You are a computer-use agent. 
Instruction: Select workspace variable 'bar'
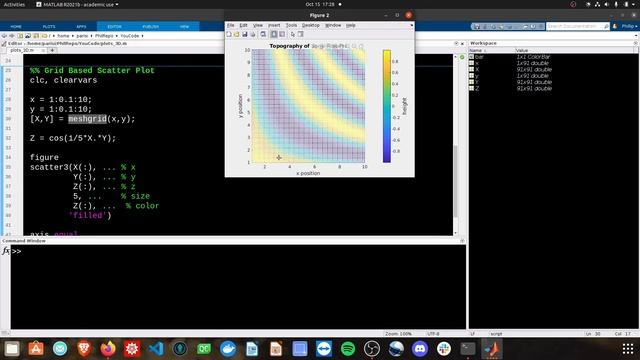(x=479, y=57)
